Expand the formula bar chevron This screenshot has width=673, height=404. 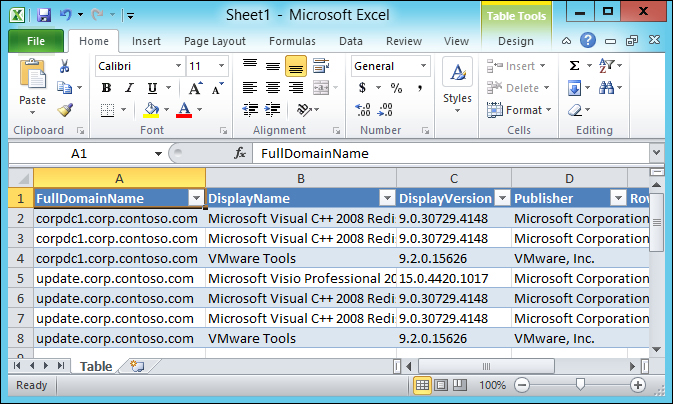coord(656,152)
